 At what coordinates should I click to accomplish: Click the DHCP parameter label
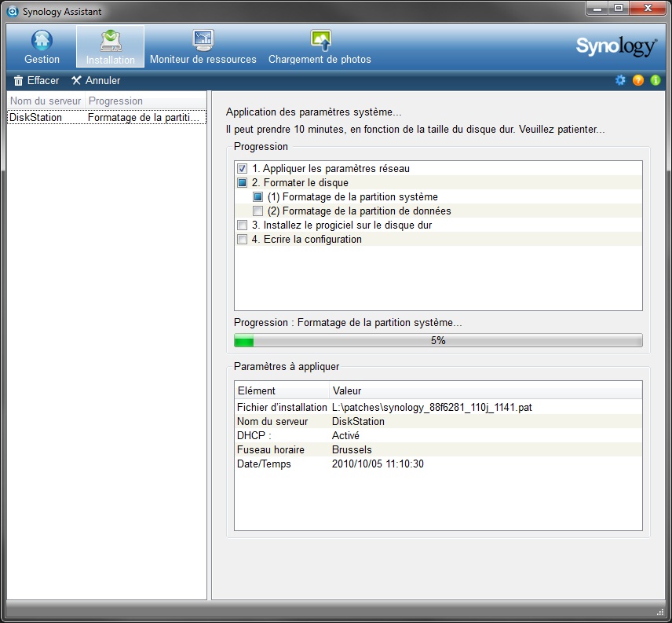[254, 435]
